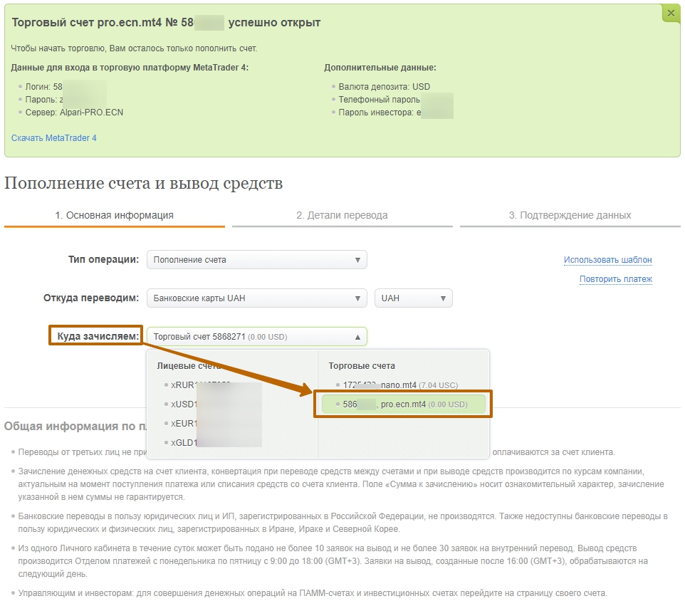The height and width of the screenshot is (616, 685).
Task: Click the Повторить платеж link
Action: (615, 279)
